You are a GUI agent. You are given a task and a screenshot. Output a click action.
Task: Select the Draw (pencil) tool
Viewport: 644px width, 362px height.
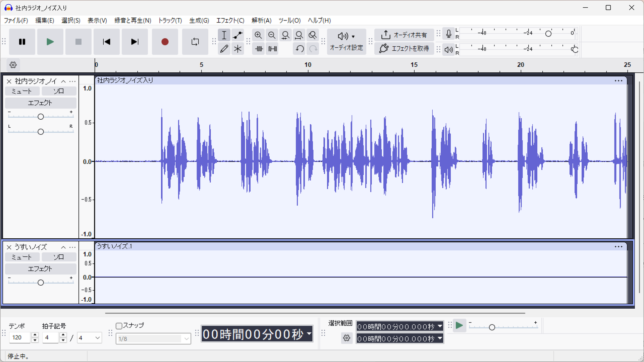click(224, 49)
